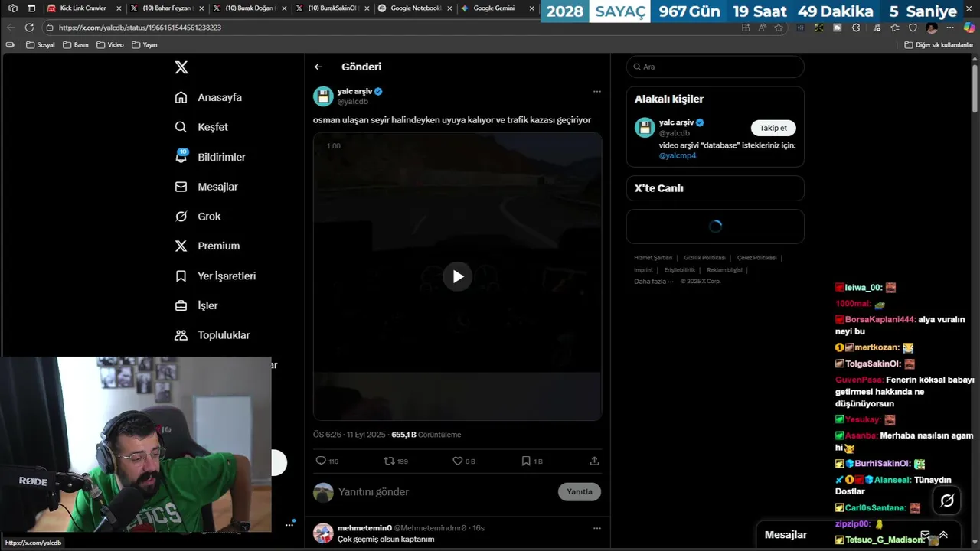Click the X logo in the sidebar
This screenshot has width=980, height=551.
click(x=181, y=67)
